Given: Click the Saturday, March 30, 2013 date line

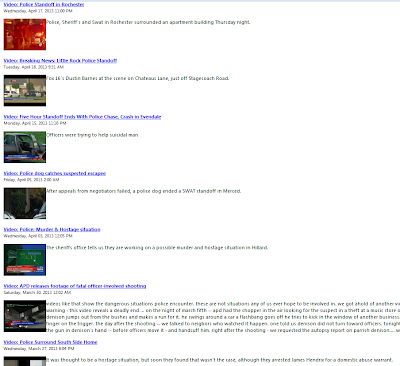Looking at the screenshot, I should 37,292.
